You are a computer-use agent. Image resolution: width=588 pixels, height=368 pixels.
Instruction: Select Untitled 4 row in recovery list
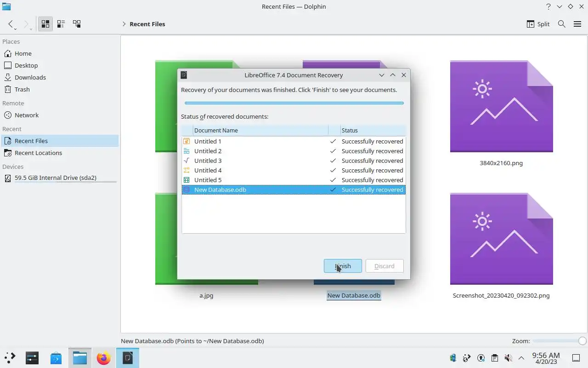(294, 170)
